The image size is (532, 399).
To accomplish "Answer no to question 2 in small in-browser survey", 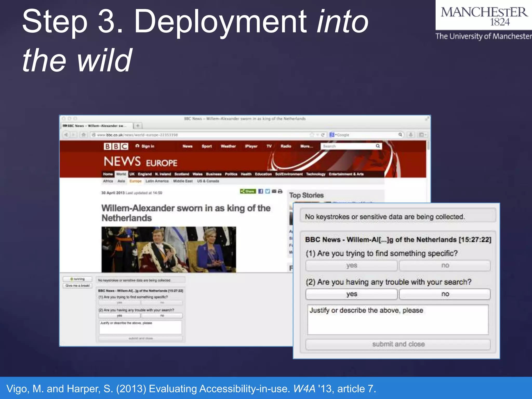I will (x=162, y=316).
